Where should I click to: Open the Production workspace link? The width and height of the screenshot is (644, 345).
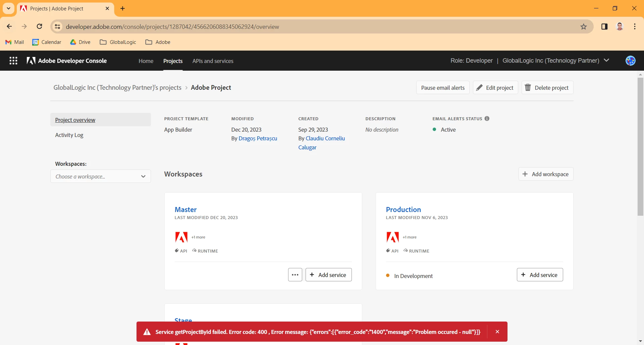404,209
